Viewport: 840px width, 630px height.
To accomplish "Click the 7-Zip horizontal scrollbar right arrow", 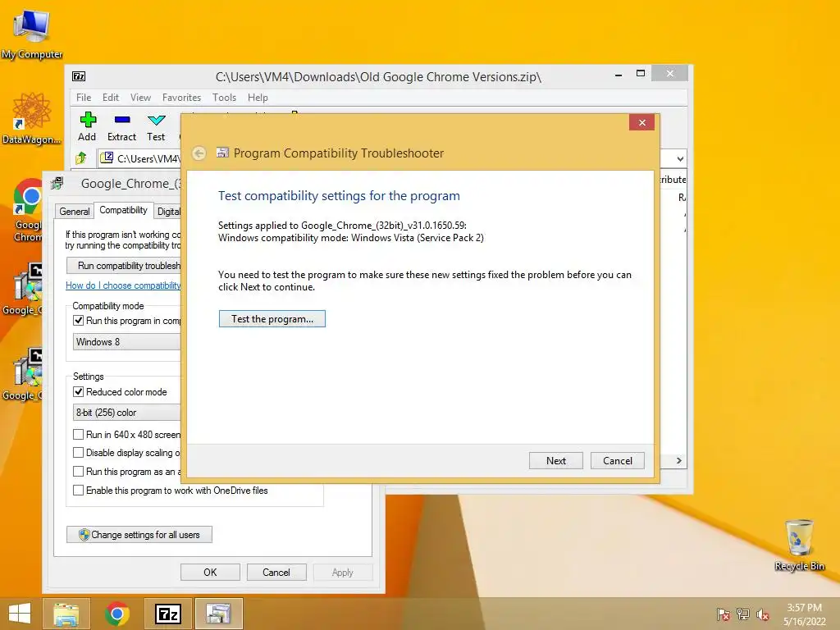I will (678, 461).
